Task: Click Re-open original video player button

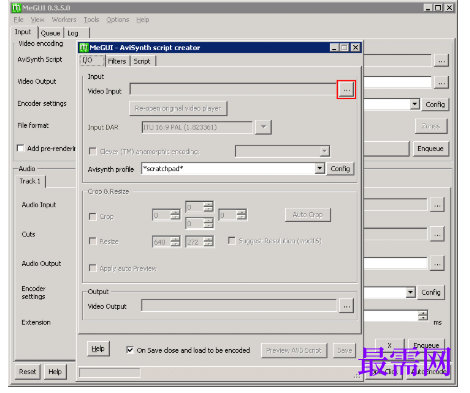Action: [178, 108]
